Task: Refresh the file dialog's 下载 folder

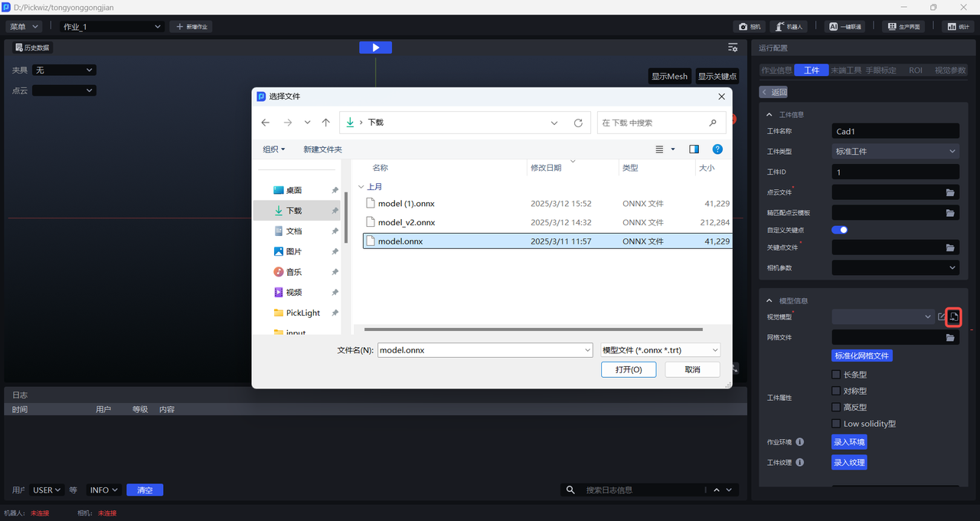Action: (x=578, y=123)
